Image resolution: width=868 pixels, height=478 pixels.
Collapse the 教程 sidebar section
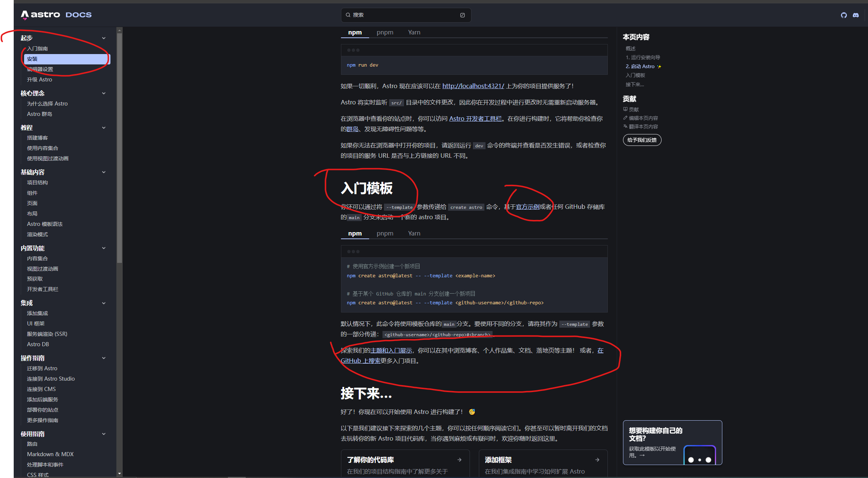pos(104,128)
